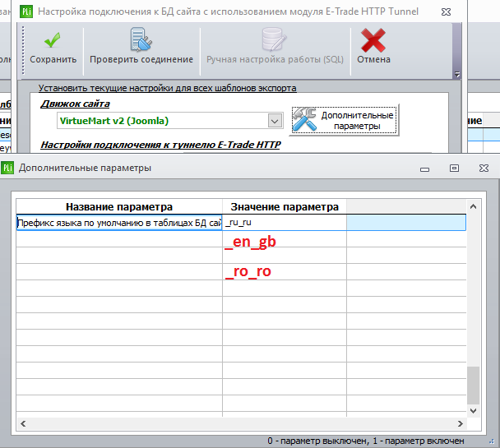
Task: Click PLi app icon in Настройка подключения title
Action: point(26,12)
